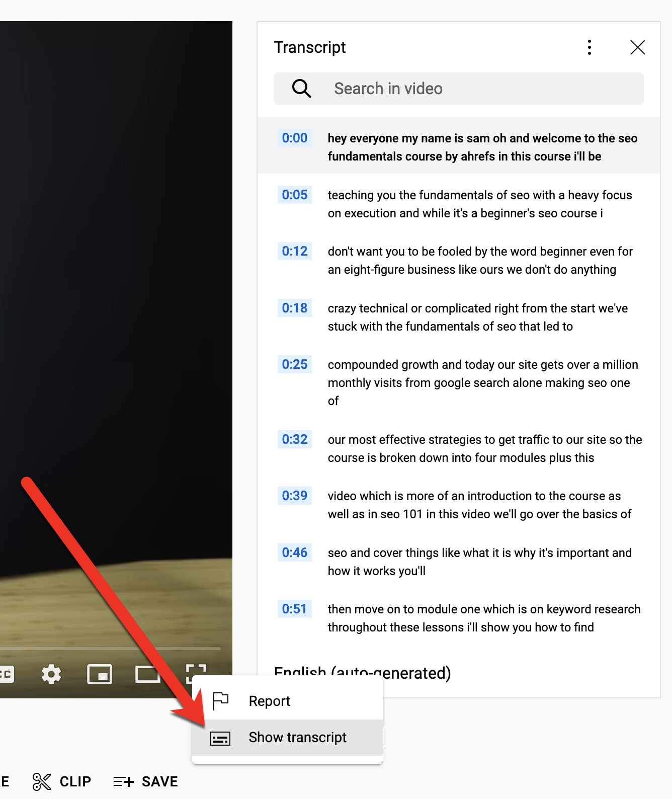The width and height of the screenshot is (672, 799).
Task: Open transcript more options menu
Action: (589, 47)
